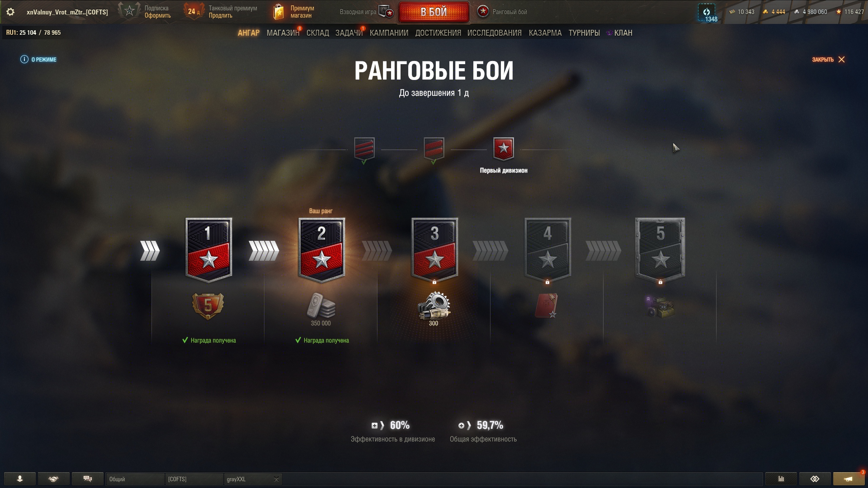Start battle with В БОЙ button
Viewport: 868px width, 488px height.
coord(434,12)
